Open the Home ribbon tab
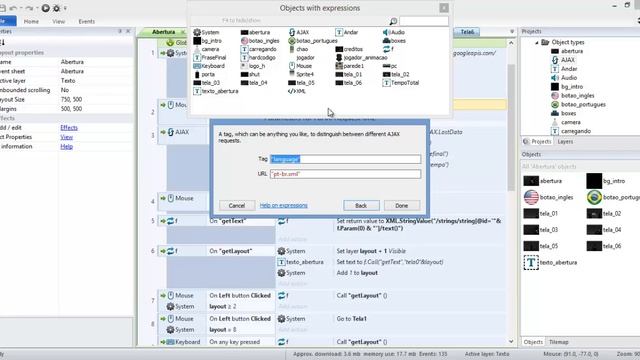Image resolution: width=640 pixels, height=360 pixels. click(x=31, y=21)
